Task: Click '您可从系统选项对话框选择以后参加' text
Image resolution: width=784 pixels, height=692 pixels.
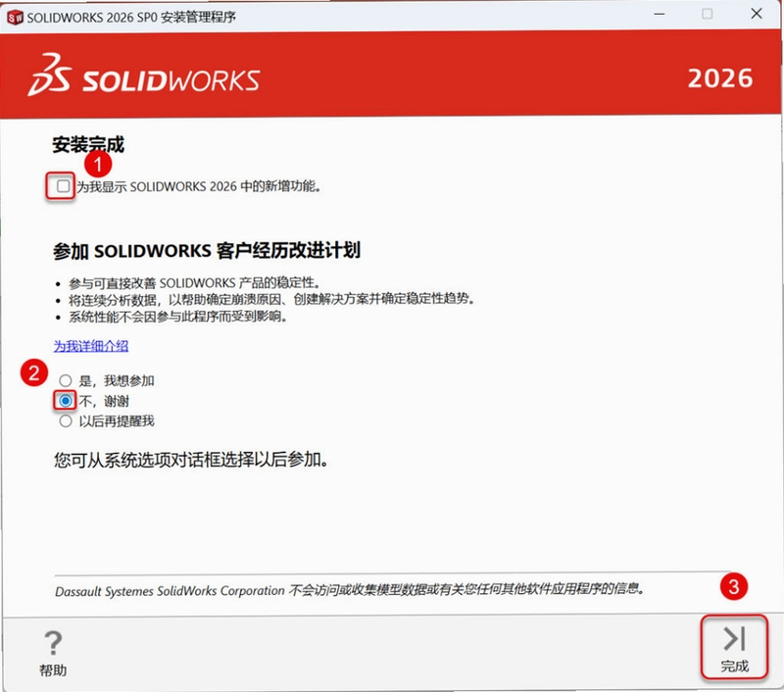Action: [191, 460]
